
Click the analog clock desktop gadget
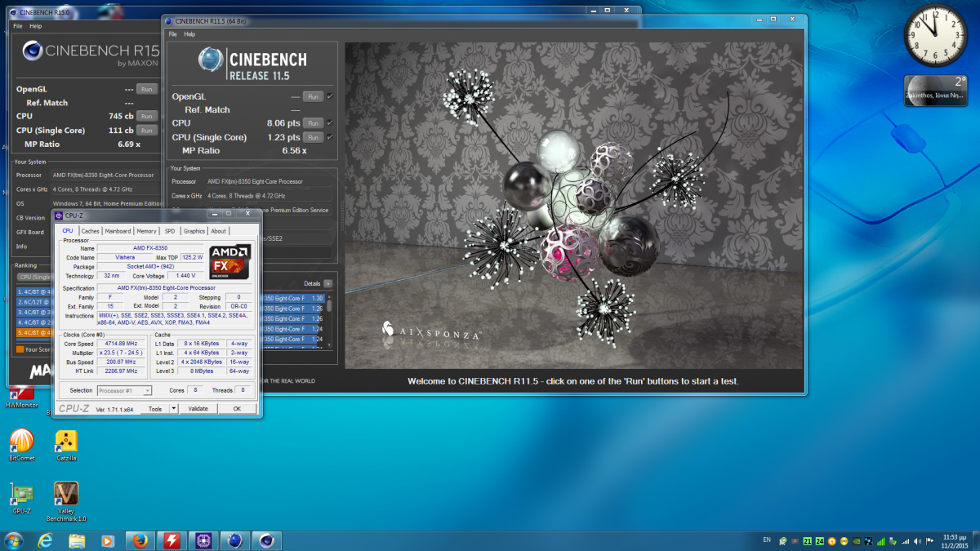tap(935, 35)
